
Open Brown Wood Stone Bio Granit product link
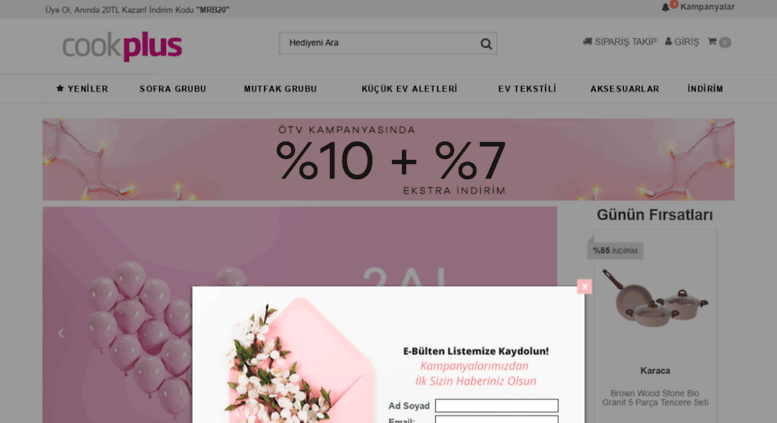click(x=655, y=398)
